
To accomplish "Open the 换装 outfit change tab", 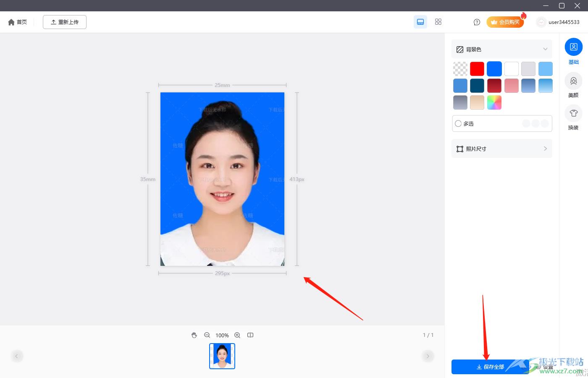I will 574,118.
